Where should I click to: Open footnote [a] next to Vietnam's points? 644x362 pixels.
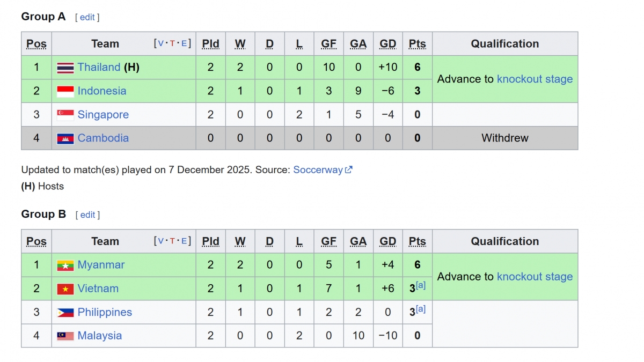click(421, 286)
